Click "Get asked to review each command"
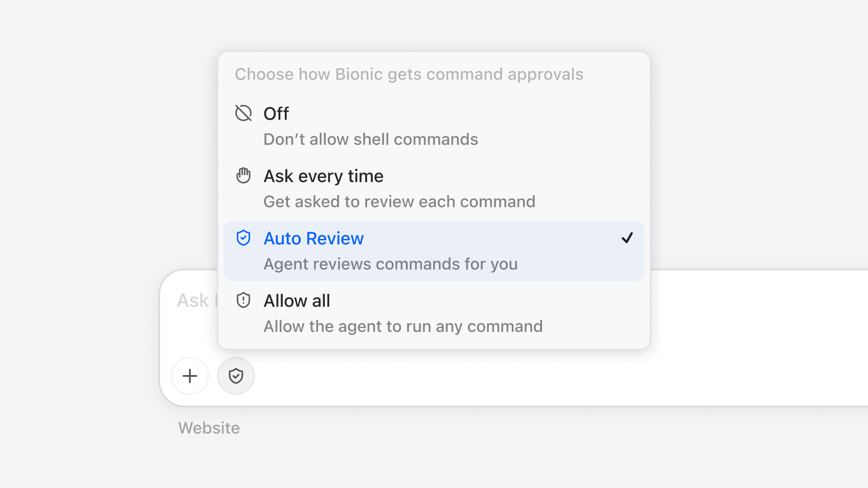The width and height of the screenshot is (868, 488). pyautogui.click(x=399, y=202)
